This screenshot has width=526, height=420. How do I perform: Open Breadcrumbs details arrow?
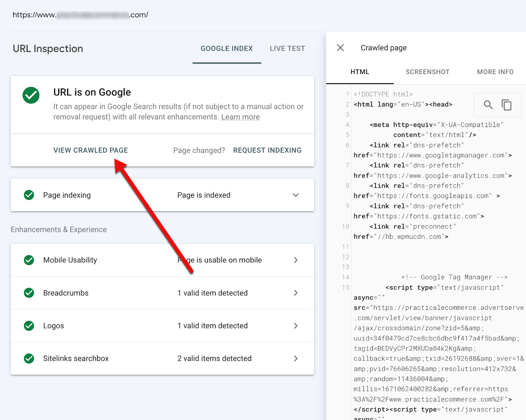tap(296, 293)
